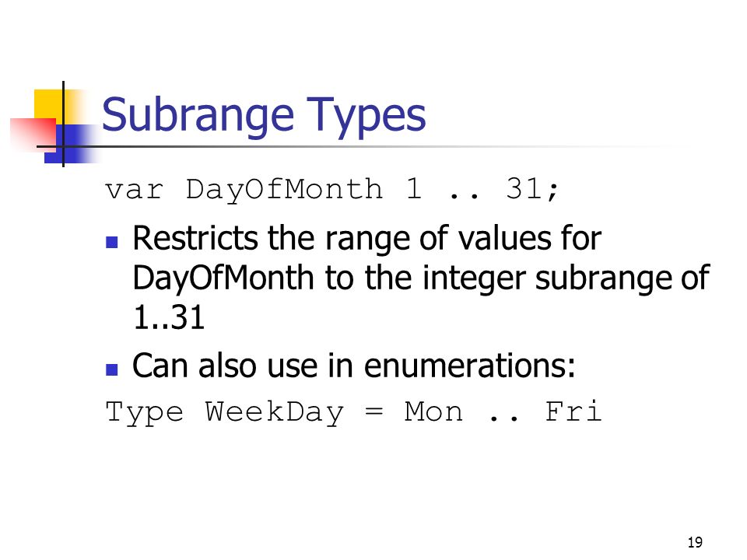Image resolution: width=747 pixels, height=560 pixels.
Task: Click the '31;' in the var line
Action: 531,190
